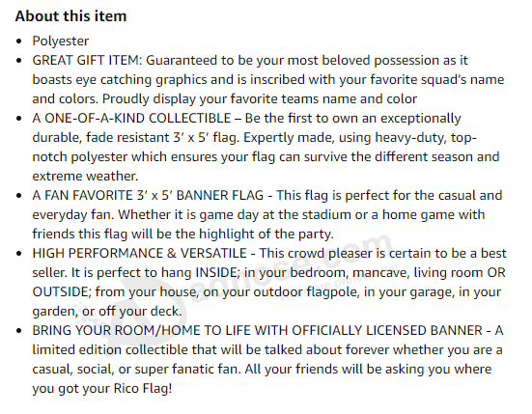
Task: Click the phrase 'extreme weather.'
Action: (x=85, y=176)
